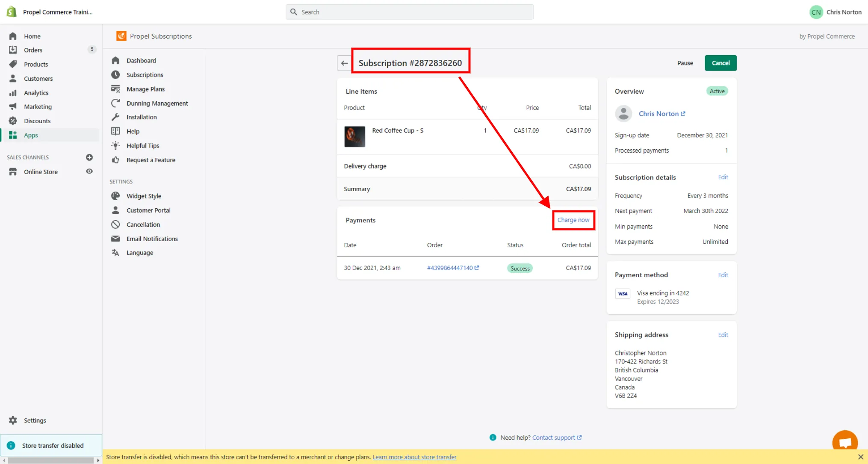Select Dashboard in app menu

pos(141,61)
